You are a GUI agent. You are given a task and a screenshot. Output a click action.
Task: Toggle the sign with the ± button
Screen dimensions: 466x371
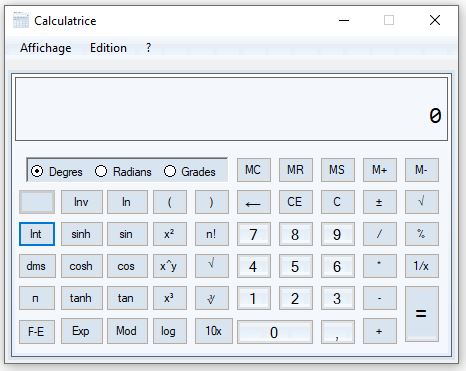click(380, 202)
